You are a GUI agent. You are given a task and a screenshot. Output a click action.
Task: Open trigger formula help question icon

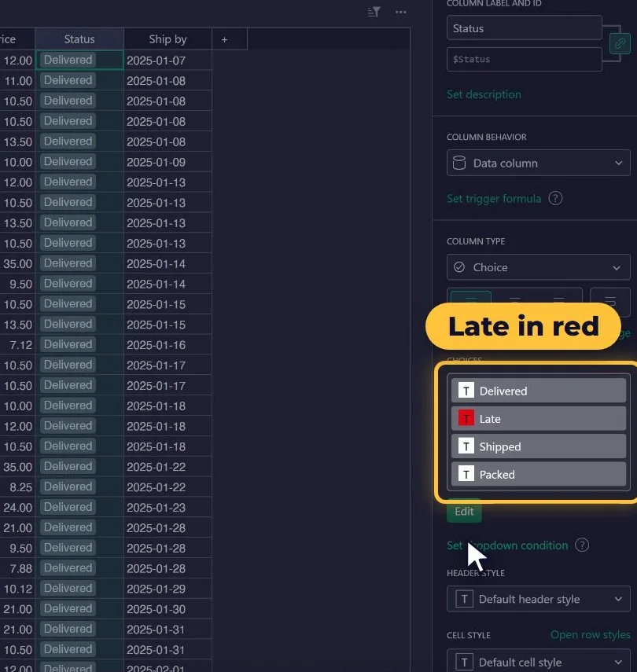click(x=555, y=198)
